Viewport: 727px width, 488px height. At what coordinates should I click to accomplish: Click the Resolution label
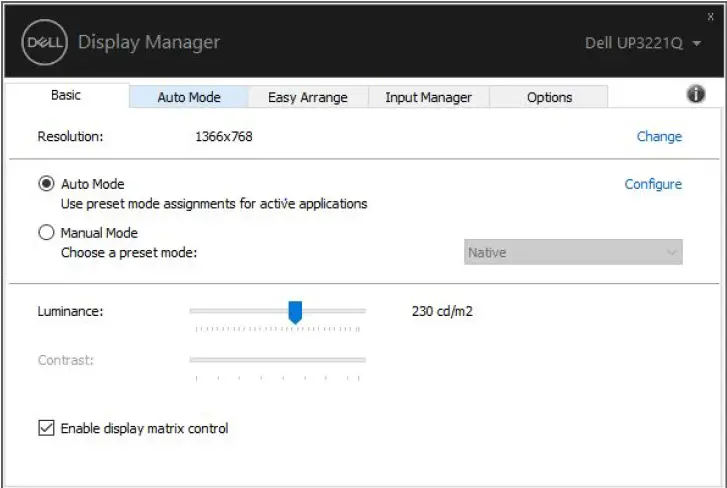pyautogui.click(x=70, y=136)
